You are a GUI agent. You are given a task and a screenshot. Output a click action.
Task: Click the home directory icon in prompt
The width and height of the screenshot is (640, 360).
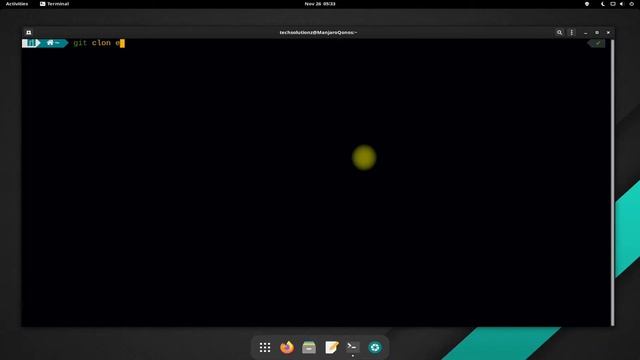(x=50, y=42)
